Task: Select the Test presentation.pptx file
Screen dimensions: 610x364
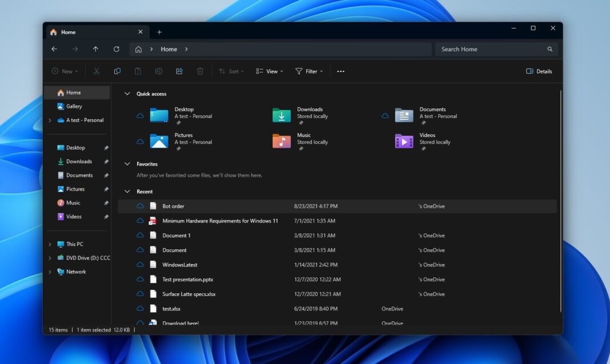Action: (187, 280)
